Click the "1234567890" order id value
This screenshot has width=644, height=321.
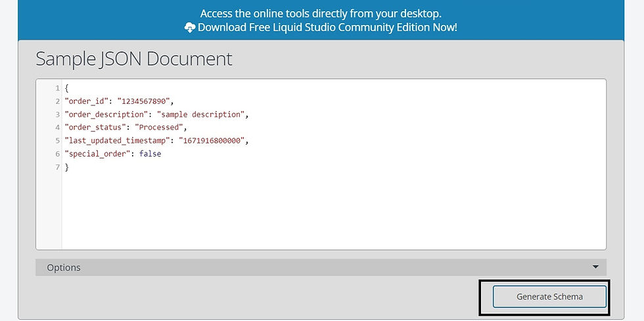pyautogui.click(x=144, y=101)
